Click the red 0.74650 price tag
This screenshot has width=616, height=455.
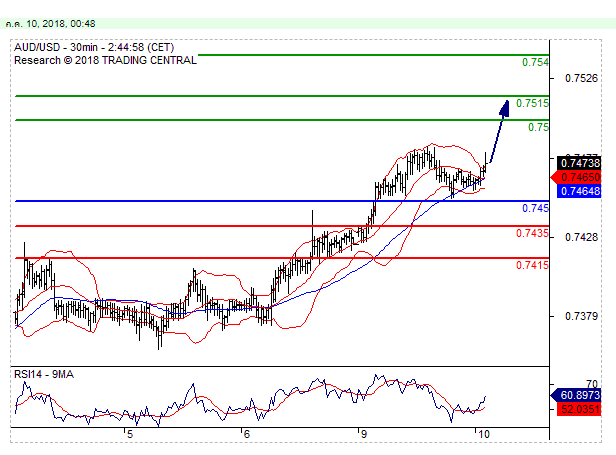coord(576,177)
